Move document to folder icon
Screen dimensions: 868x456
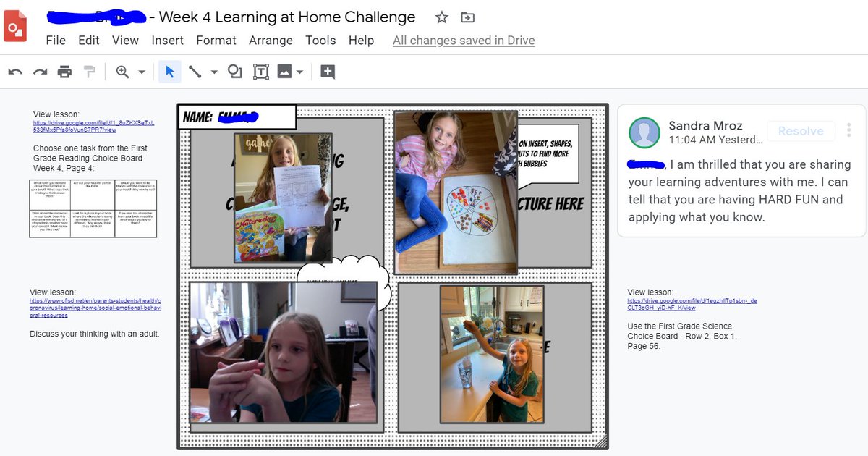468,17
